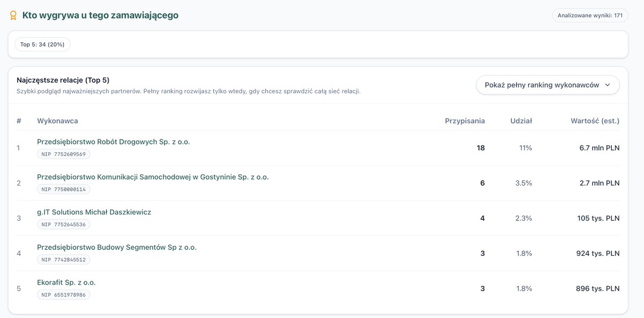Click the Przypisania column header
644x318 pixels.
point(465,121)
